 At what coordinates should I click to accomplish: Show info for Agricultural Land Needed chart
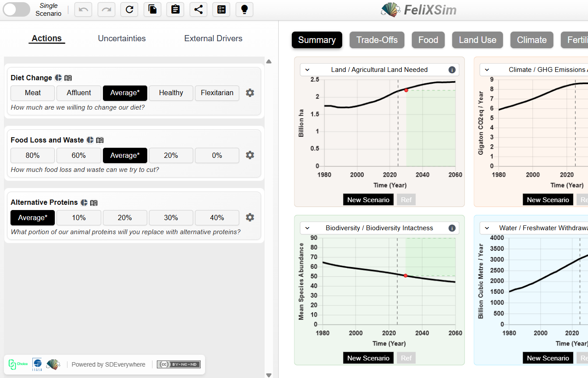coord(452,70)
